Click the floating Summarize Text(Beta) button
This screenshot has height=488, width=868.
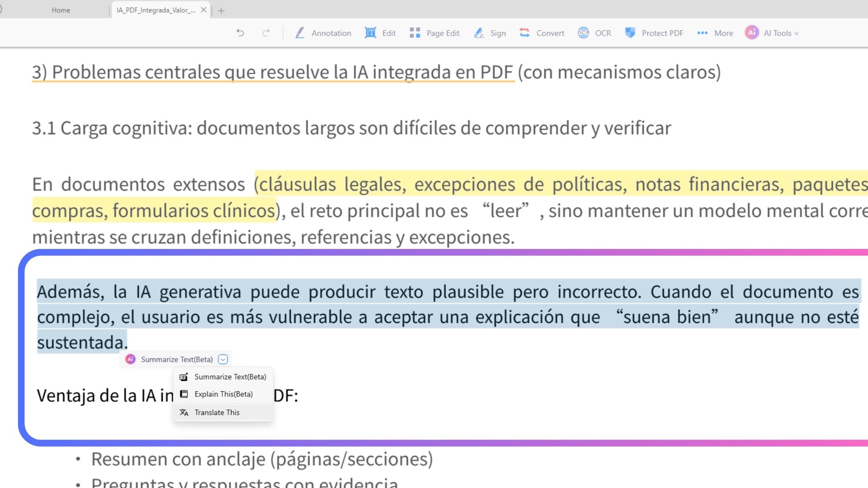(x=170, y=359)
